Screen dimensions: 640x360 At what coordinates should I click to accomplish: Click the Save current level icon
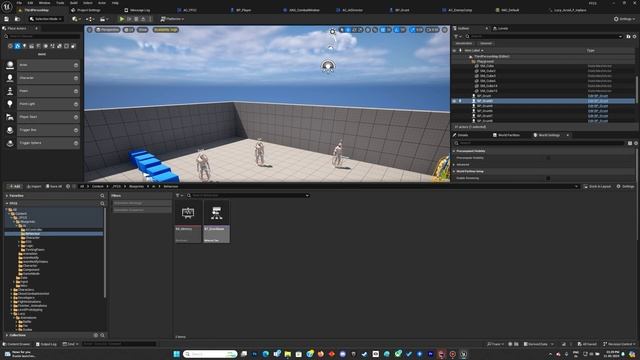[x=7, y=19]
